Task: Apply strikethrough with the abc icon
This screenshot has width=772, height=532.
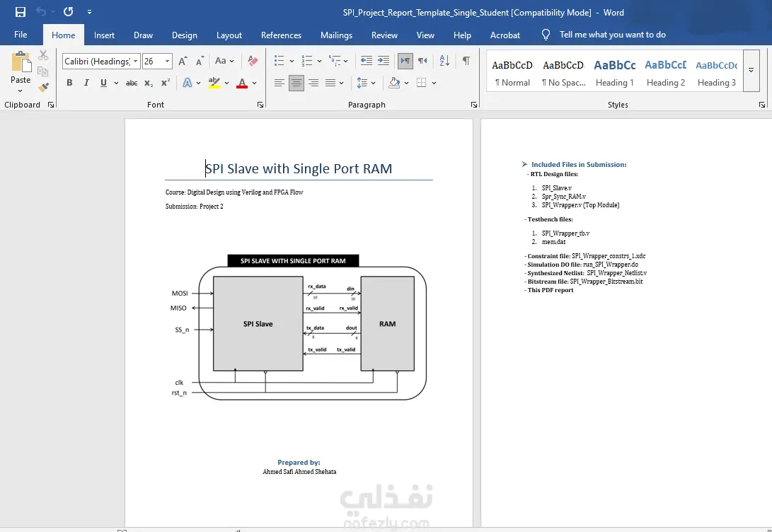Action: [x=132, y=83]
